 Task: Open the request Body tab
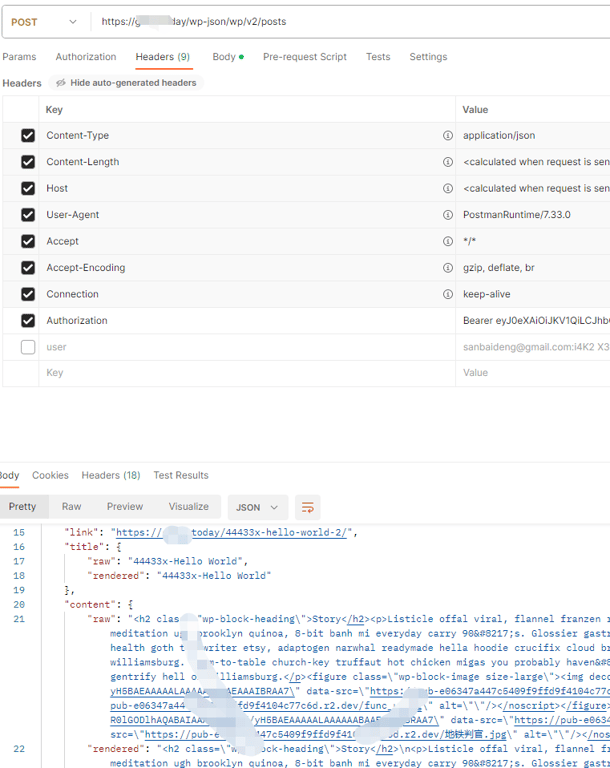[x=224, y=57]
